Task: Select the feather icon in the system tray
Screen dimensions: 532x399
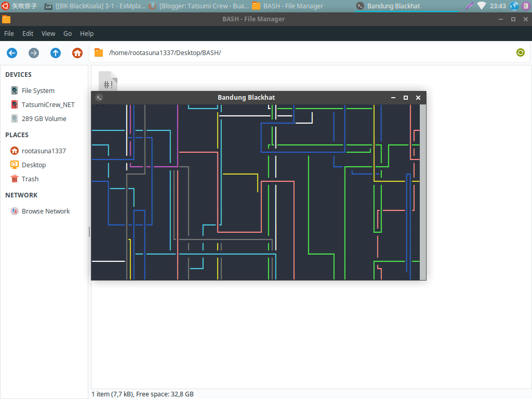Action: (470, 6)
